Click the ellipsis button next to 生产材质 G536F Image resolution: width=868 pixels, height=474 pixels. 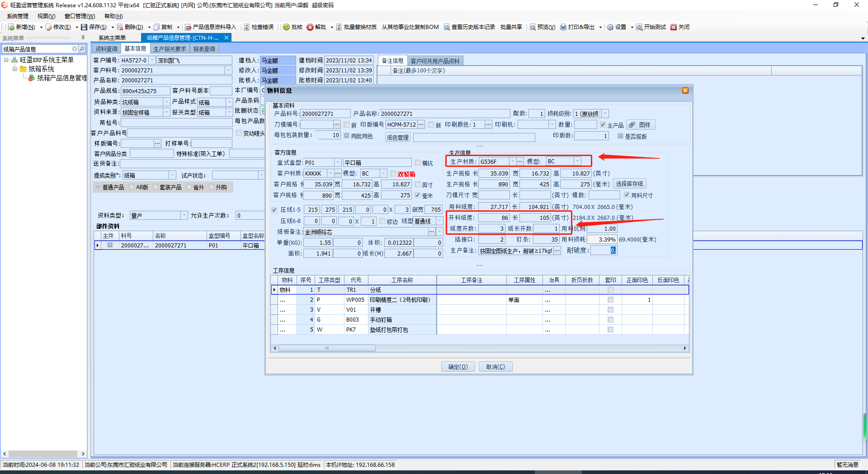tap(520, 161)
